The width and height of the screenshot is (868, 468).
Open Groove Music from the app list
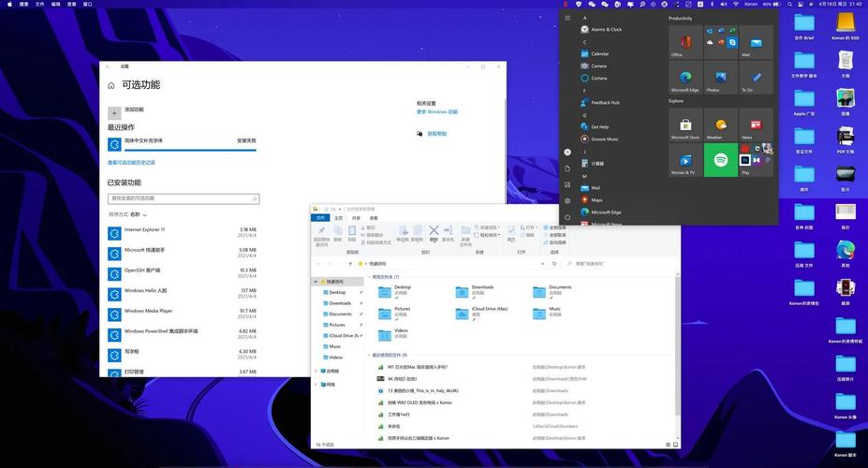pos(604,139)
